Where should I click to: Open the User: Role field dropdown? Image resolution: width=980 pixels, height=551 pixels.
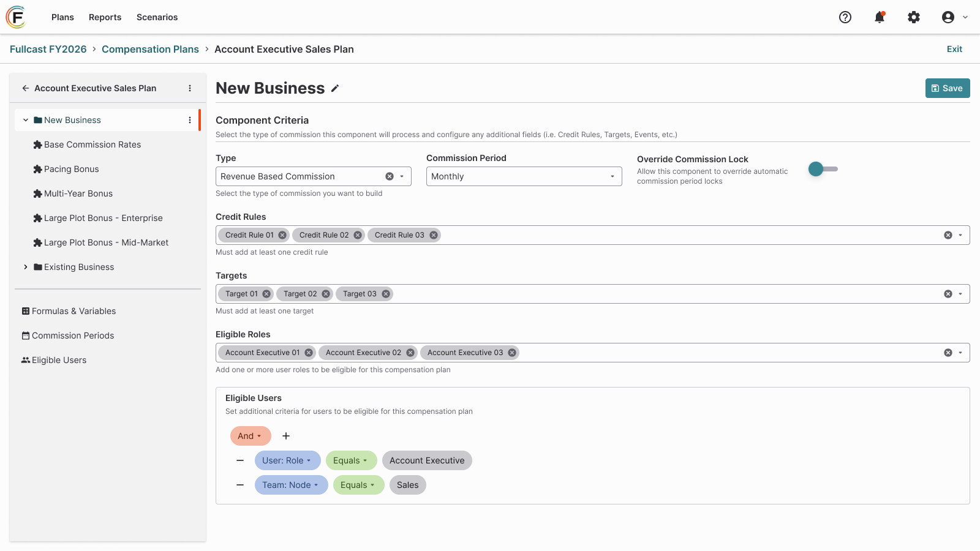pyautogui.click(x=287, y=460)
